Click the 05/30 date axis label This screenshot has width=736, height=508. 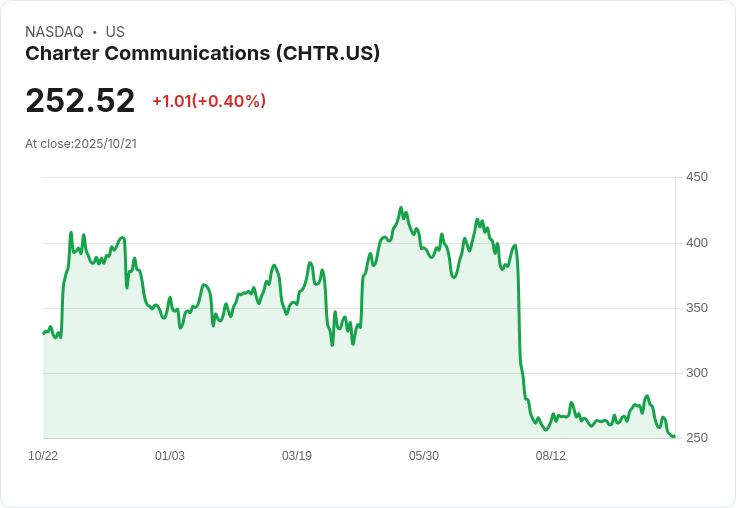pos(424,455)
